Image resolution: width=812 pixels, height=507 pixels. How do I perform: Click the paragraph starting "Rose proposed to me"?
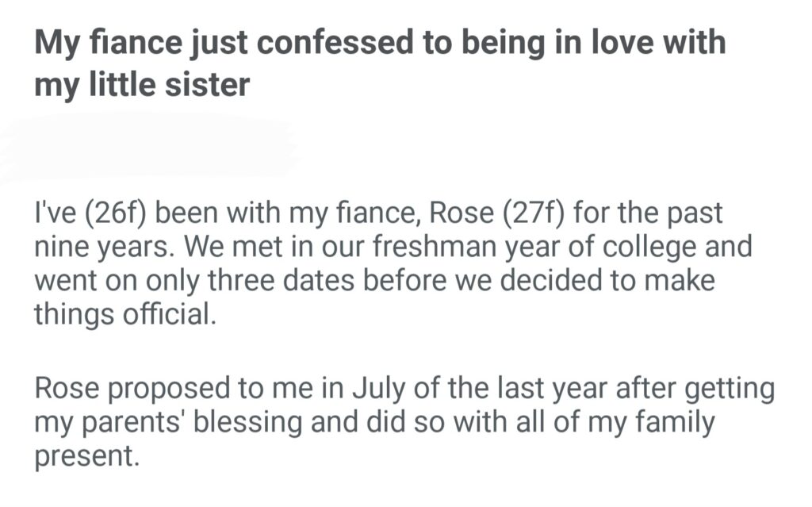(x=404, y=423)
